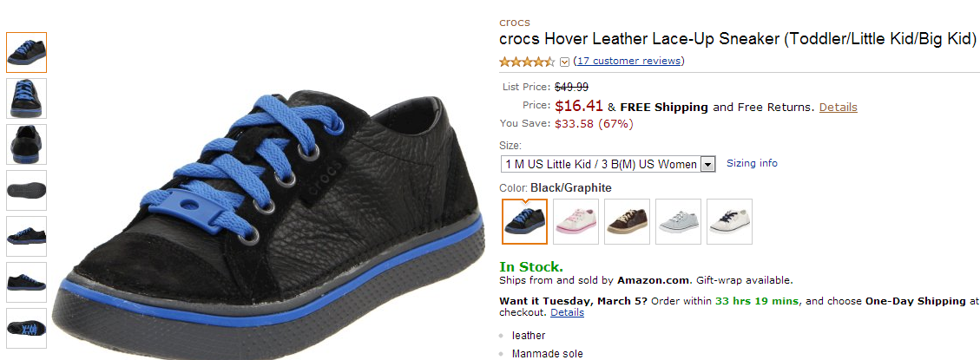Expand the shoe size dropdown

(707, 164)
